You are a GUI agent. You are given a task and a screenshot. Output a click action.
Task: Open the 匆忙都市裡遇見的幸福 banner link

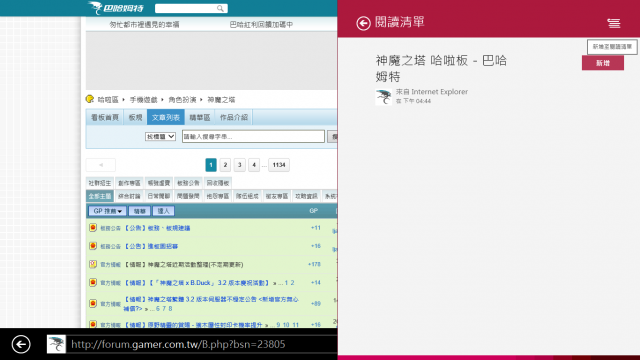click(x=144, y=24)
